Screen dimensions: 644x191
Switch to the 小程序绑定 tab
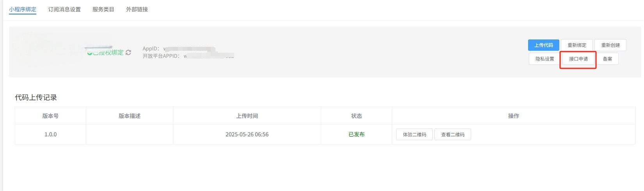coord(23,9)
